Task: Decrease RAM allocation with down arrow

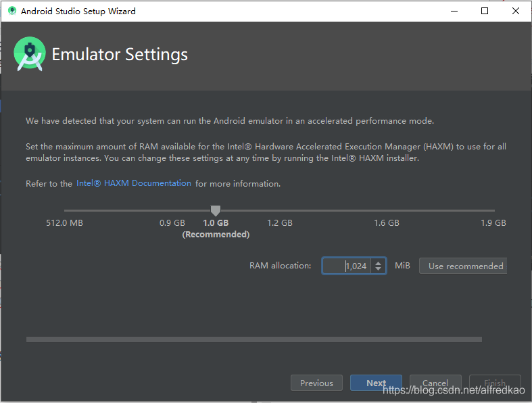Action: point(379,269)
